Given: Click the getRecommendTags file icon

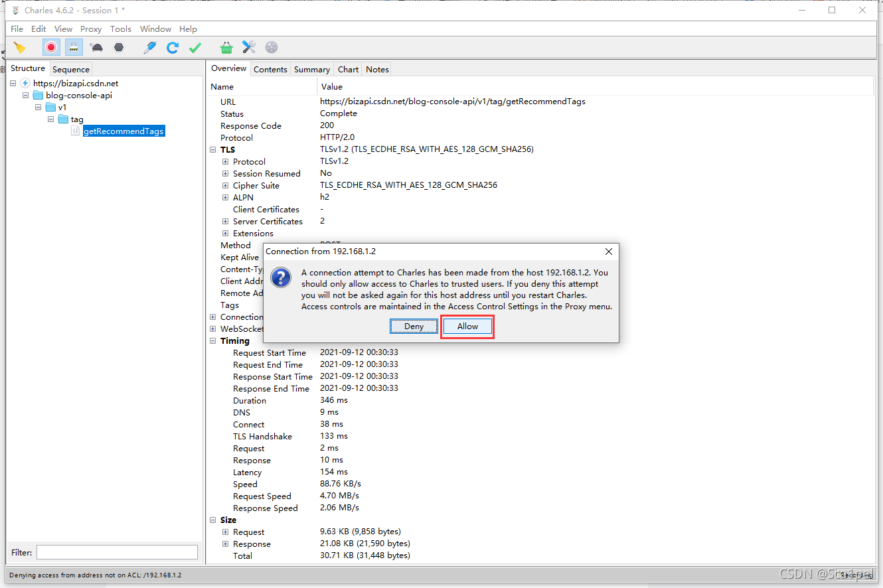Looking at the screenshot, I should tap(76, 131).
